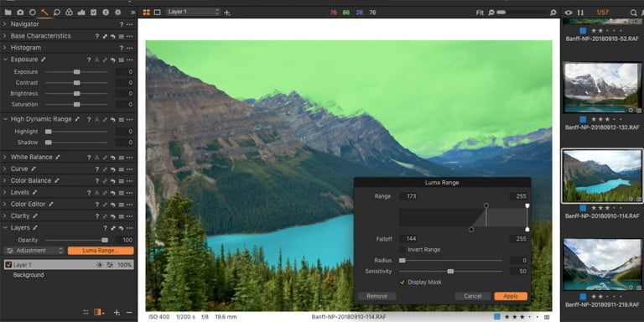
Task: Open the Color Editor three-dot menu
Action: [x=130, y=205]
